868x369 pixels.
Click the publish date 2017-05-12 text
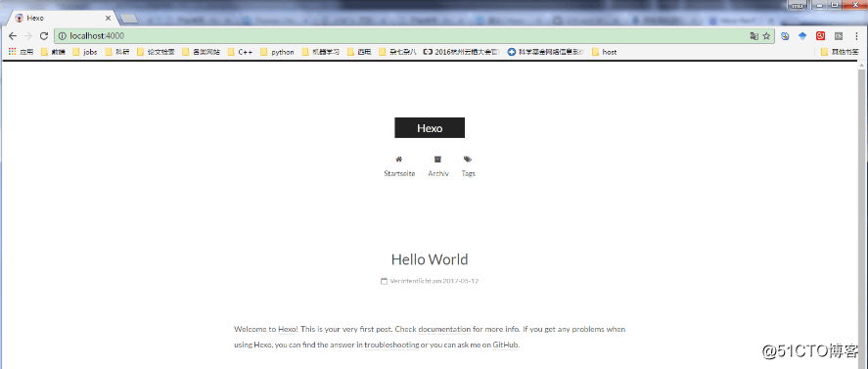(x=461, y=281)
